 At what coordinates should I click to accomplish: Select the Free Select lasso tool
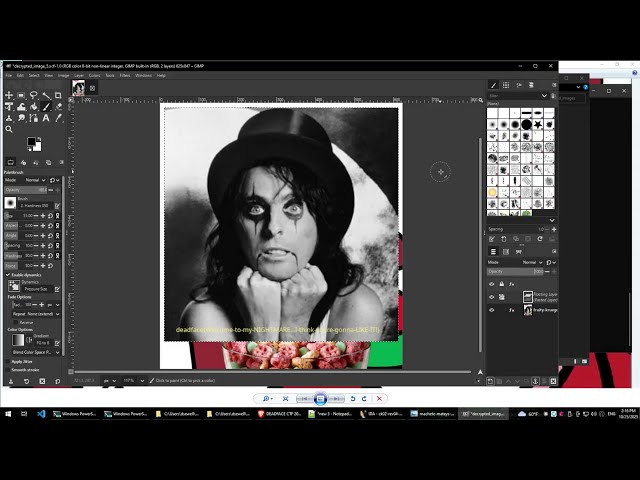(x=34, y=95)
